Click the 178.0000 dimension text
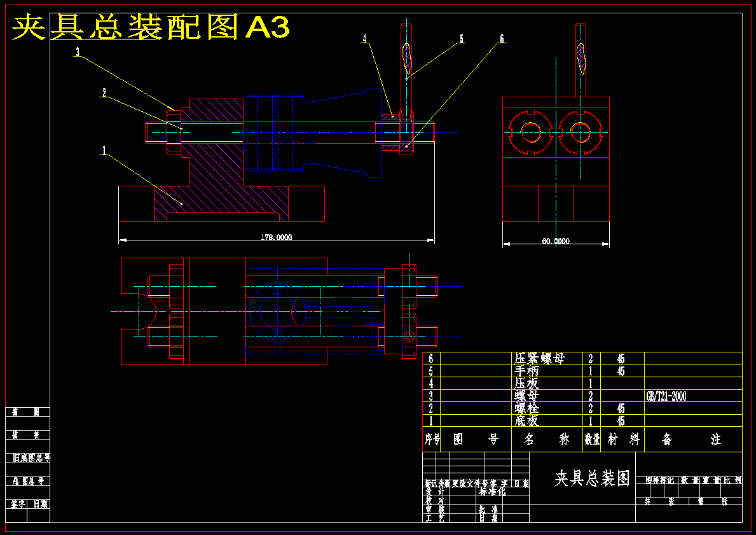The image size is (756, 535). [x=277, y=237]
